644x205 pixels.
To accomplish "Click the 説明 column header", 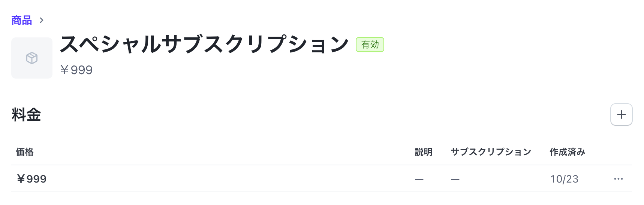I will pos(424,152).
